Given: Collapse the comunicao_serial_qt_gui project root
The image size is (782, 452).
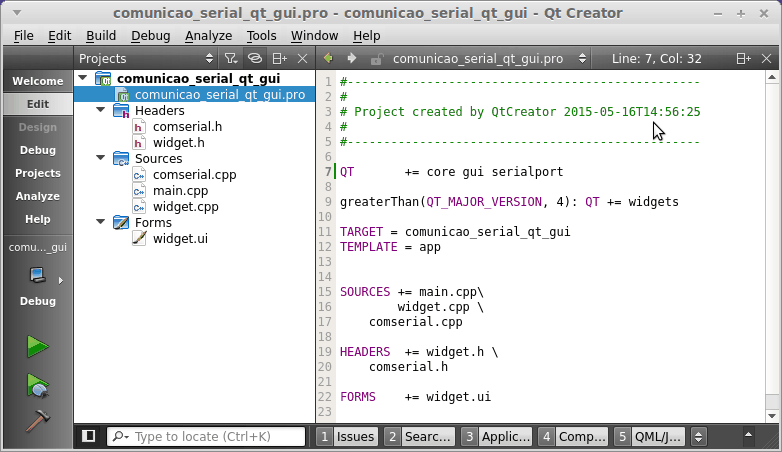Looking at the screenshot, I should [83, 78].
